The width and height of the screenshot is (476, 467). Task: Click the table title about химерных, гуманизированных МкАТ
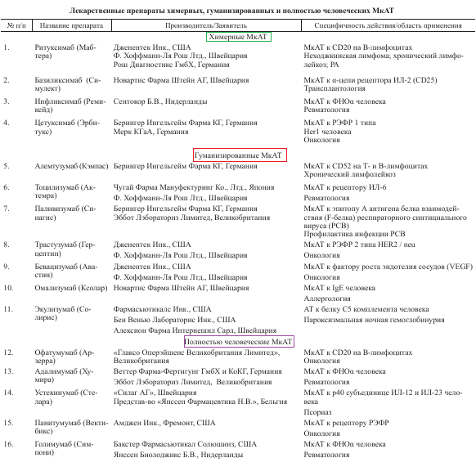click(x=231, y=11)
